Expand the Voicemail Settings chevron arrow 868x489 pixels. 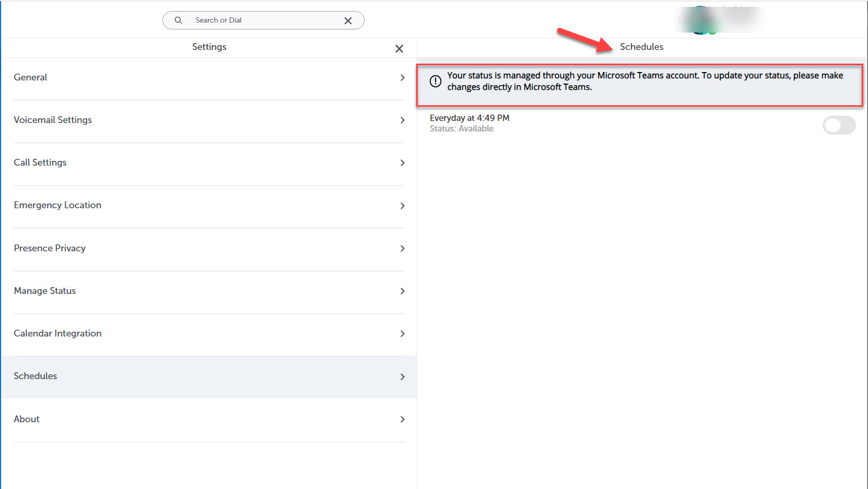(402, 120)
